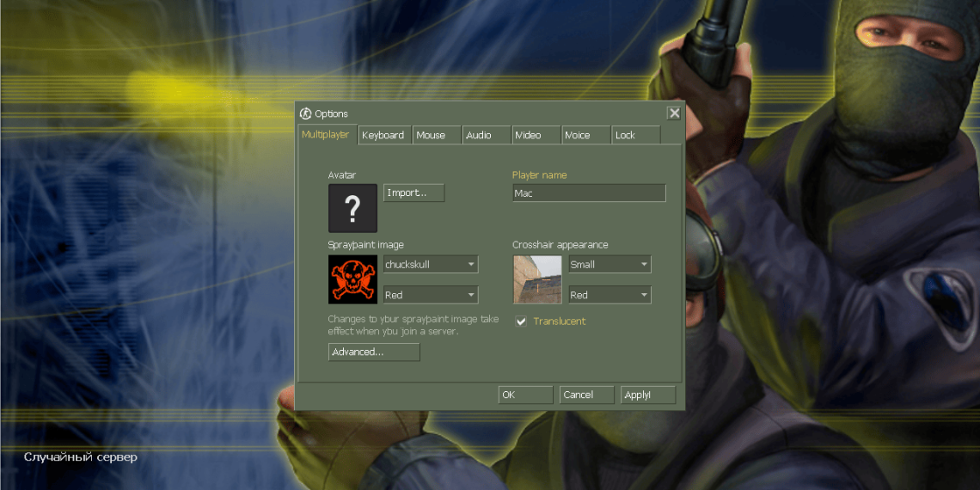Focus the Player name text field
This screenshot has width=980, height=490.
click(589, 193)
